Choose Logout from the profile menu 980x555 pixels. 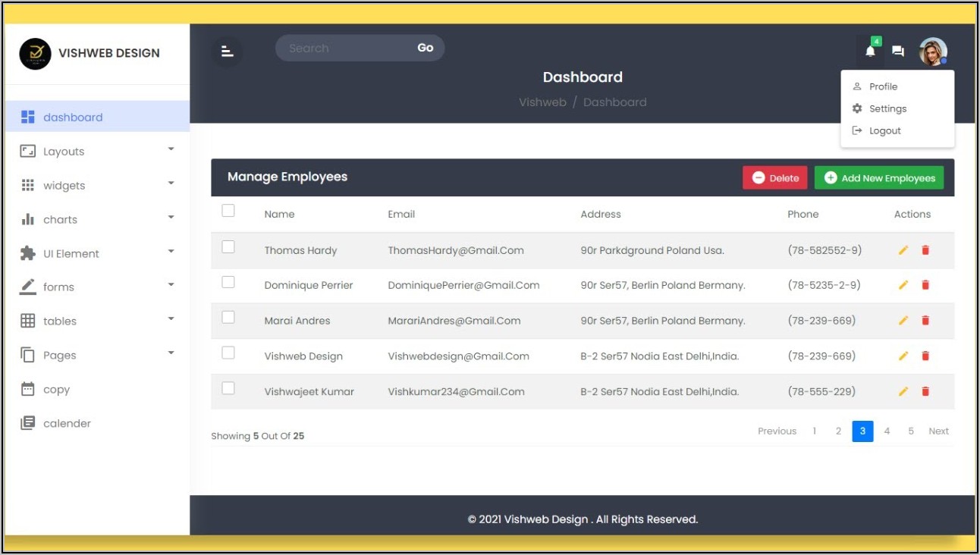point(884,131)
